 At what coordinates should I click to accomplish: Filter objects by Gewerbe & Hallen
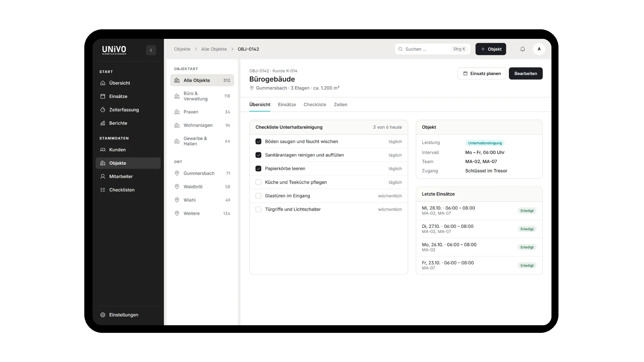click(202, 141)
